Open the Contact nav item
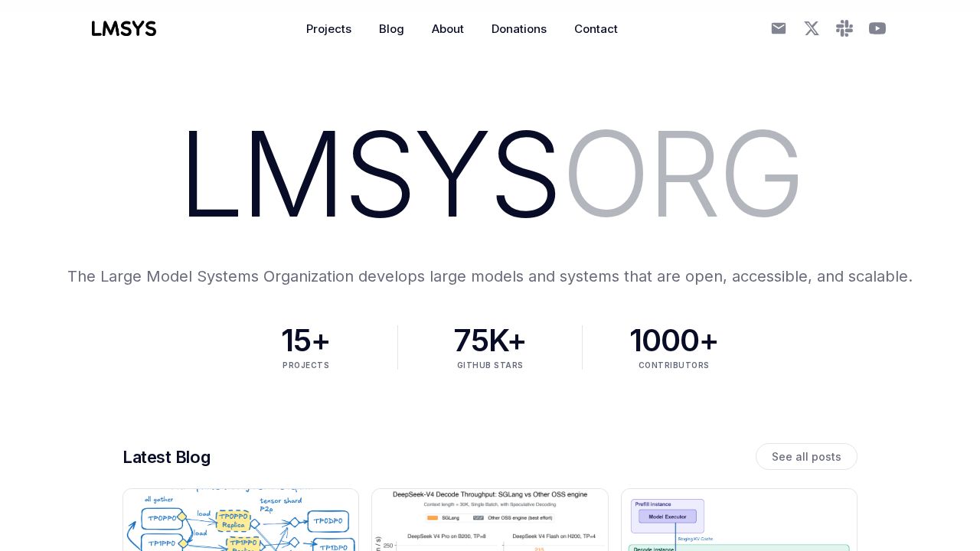The height and width of the screenshot is (551, 980). (596, 29)
